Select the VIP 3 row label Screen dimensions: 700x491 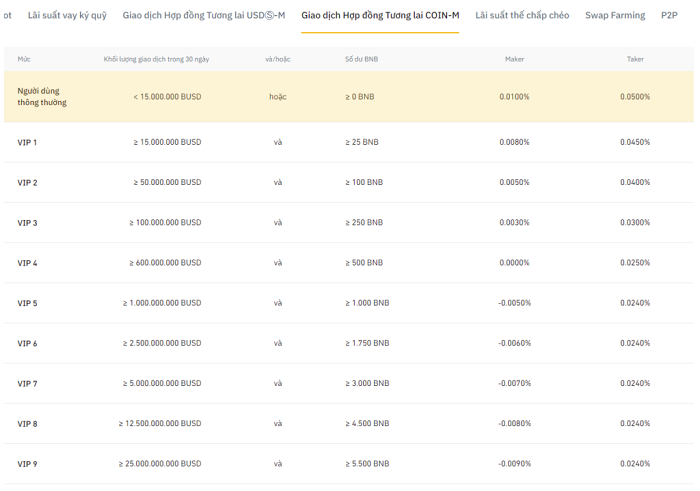pos(27,223)
